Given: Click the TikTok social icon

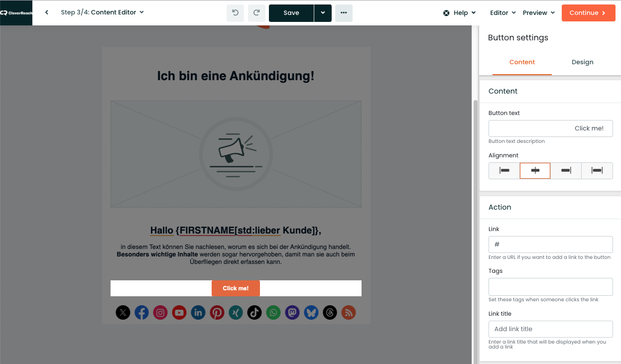Looking at the screenshot, I should click(254, 313).
